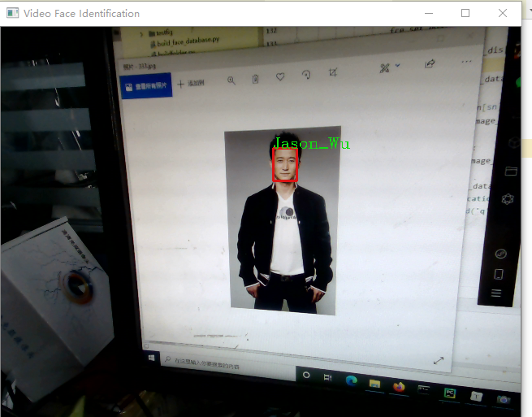Click the share arrow icon in Photos toolbar
Viewport: 532px width, 417px height.
430,64
